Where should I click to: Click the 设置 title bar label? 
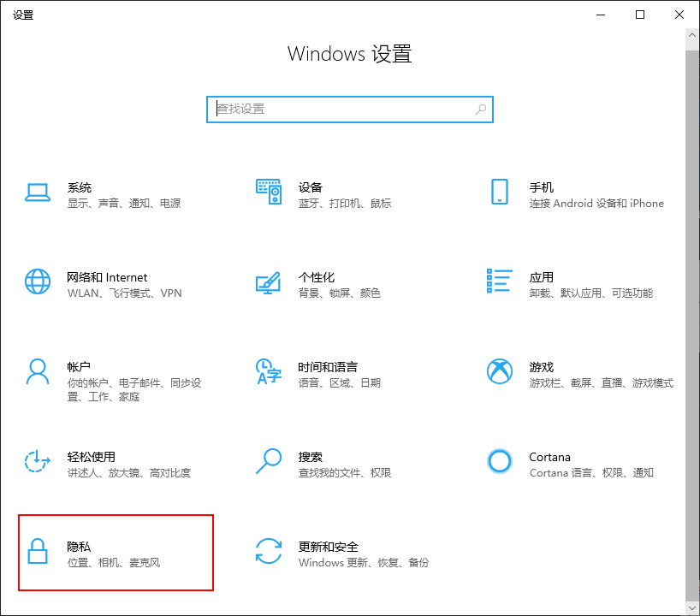click(23, 14)
